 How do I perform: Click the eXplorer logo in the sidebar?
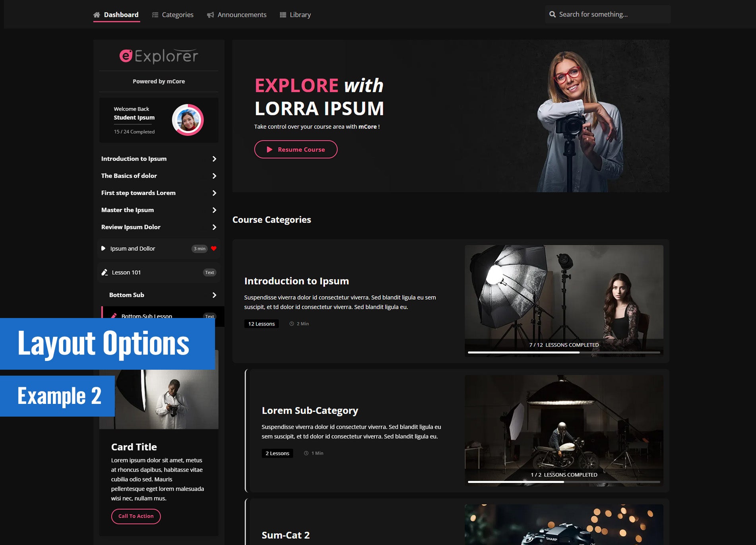[x=159, y=56]
